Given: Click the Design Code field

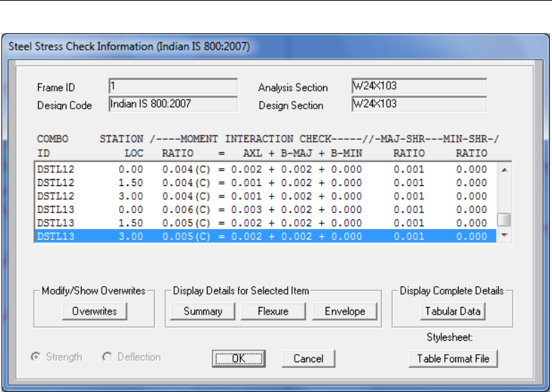Looking at the screenshot, I should point(173,104).
